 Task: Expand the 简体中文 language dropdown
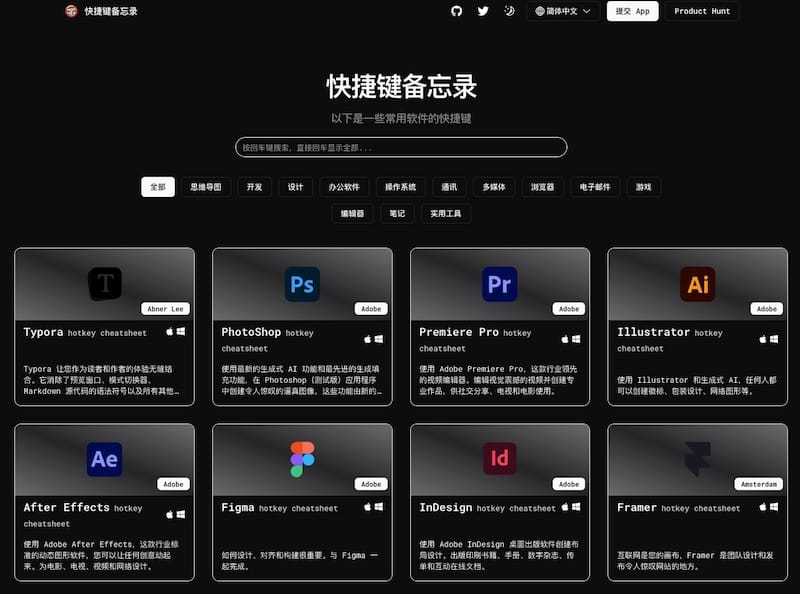click(x=563, y=11)
